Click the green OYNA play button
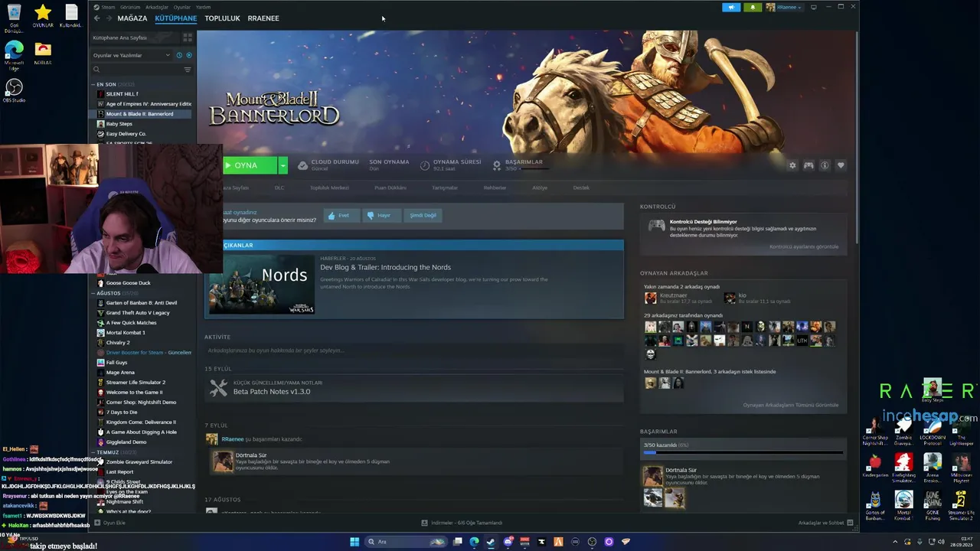 pos(250,165)
